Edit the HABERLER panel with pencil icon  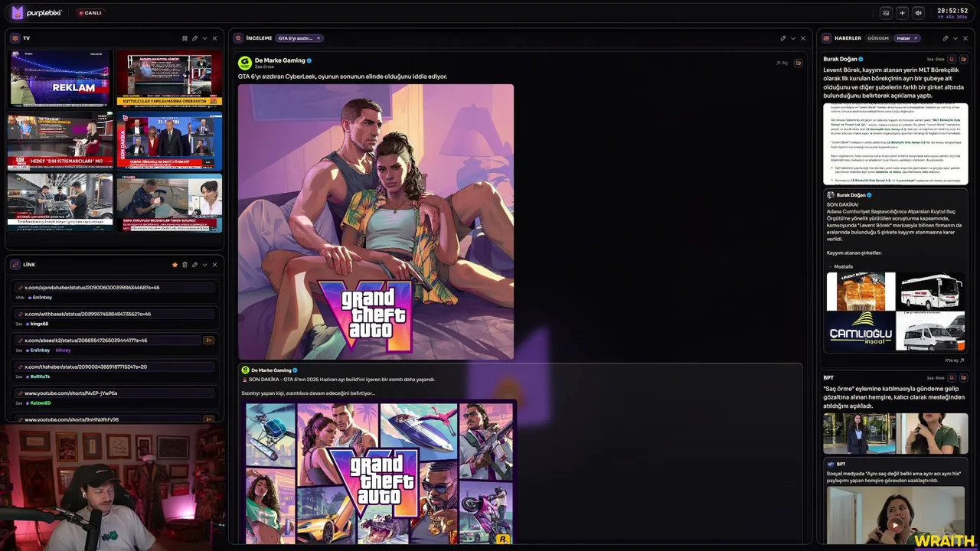(945, 38)
